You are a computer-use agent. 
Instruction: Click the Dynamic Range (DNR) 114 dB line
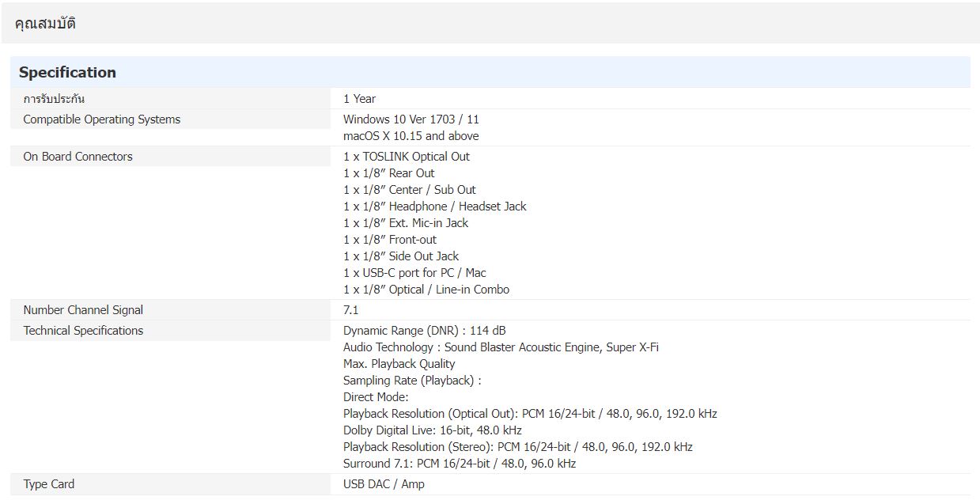click(x=424, y=331)
